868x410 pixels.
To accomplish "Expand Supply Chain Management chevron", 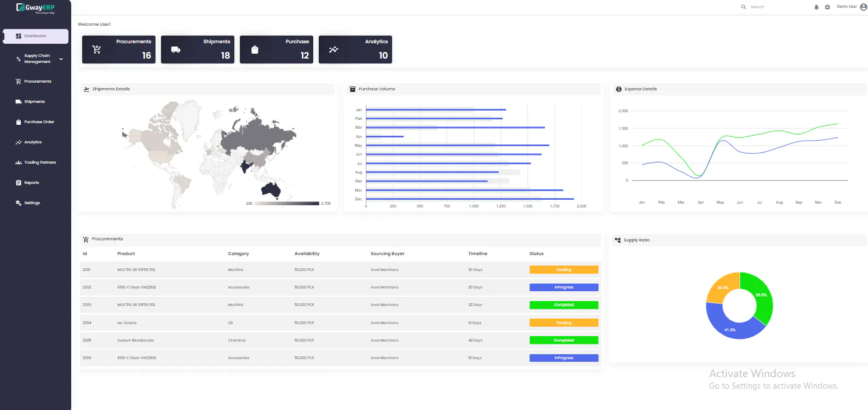I will point(61,59).
